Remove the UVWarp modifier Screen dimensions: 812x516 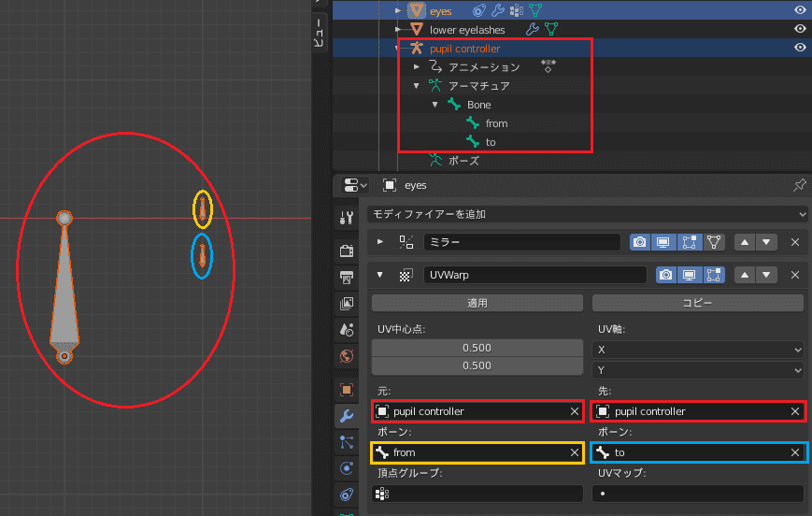click(x=795, y=275)
